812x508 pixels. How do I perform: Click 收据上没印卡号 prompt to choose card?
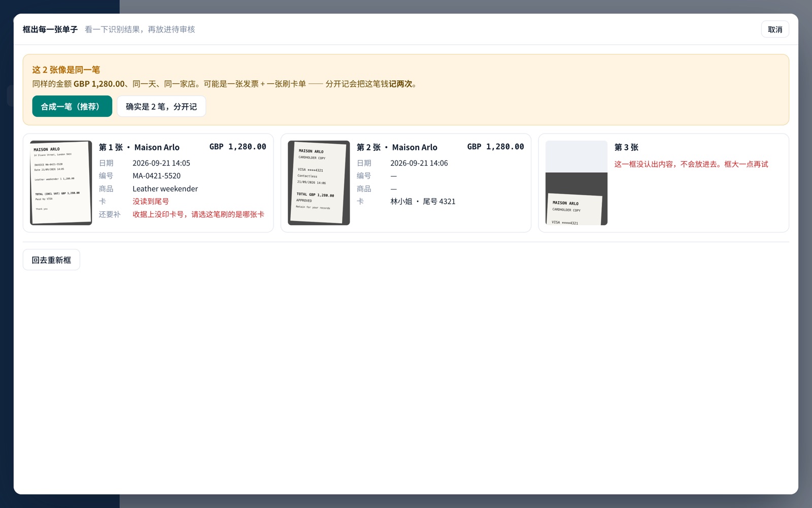pyautogui.click(x=198, y=214)
